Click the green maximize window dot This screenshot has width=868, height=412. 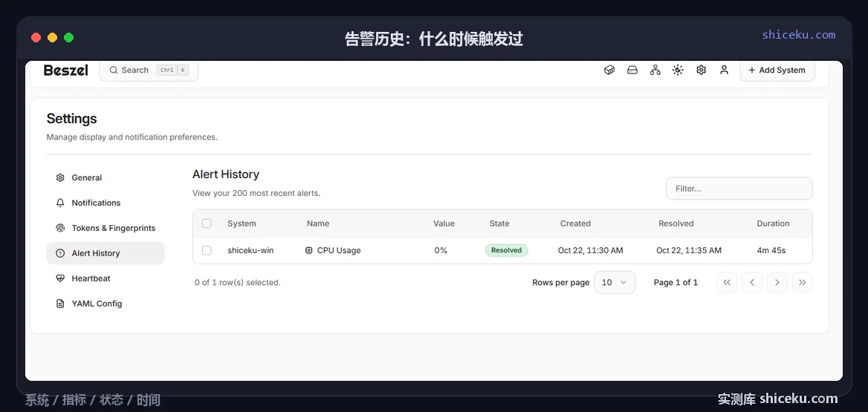[68, 38]
